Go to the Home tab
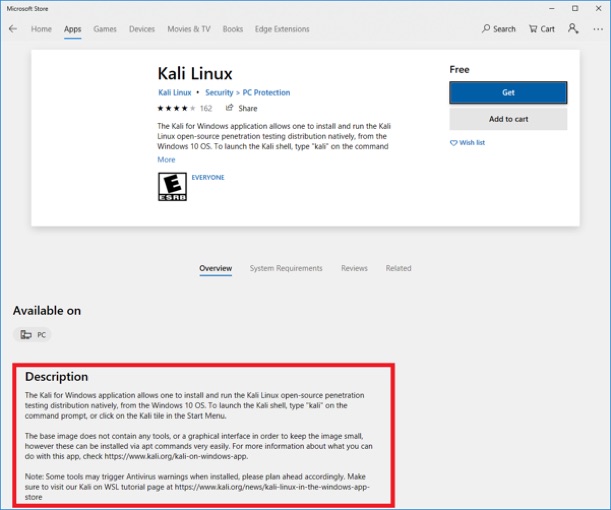The image size is (611, 510). pyautogui.click(x=41, y=29)
